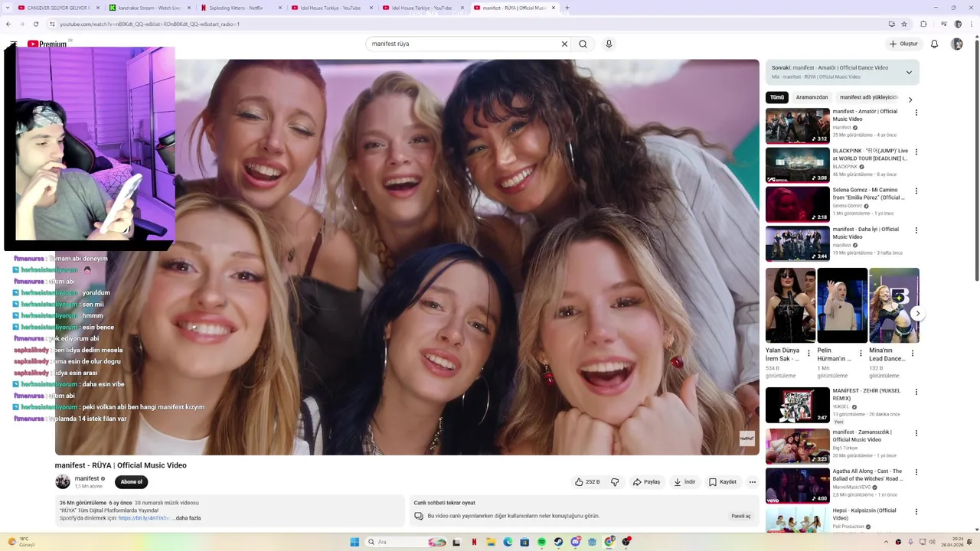
Task: Open browser extensions puzzle icon
Action: pyautogui.click(x=923, y=24)
